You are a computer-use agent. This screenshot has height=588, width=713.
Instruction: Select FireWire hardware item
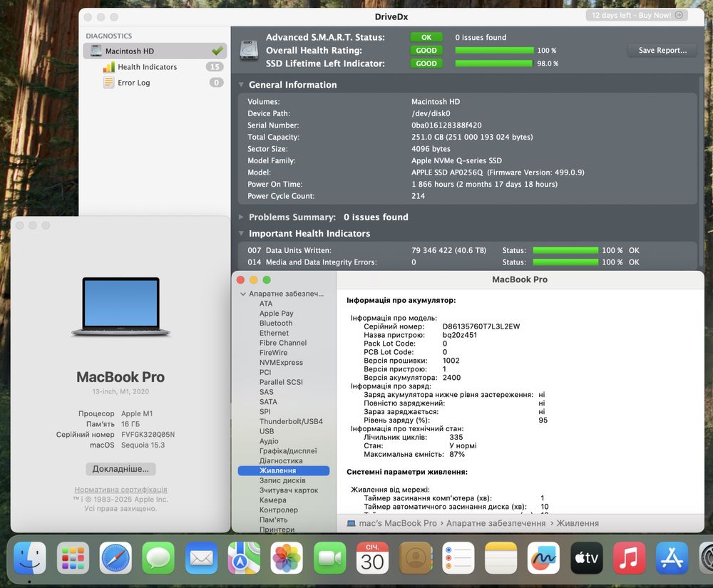(273, 353)
